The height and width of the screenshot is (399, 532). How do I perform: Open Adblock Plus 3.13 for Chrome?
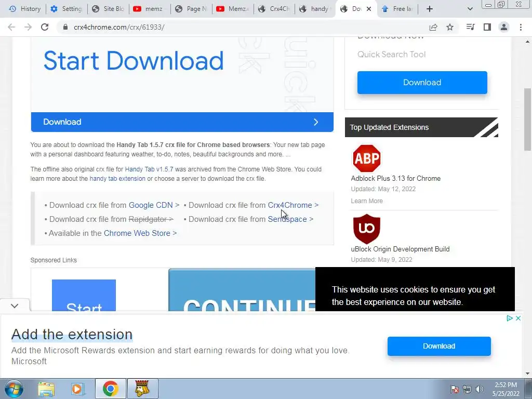click(x=395, y=179)
